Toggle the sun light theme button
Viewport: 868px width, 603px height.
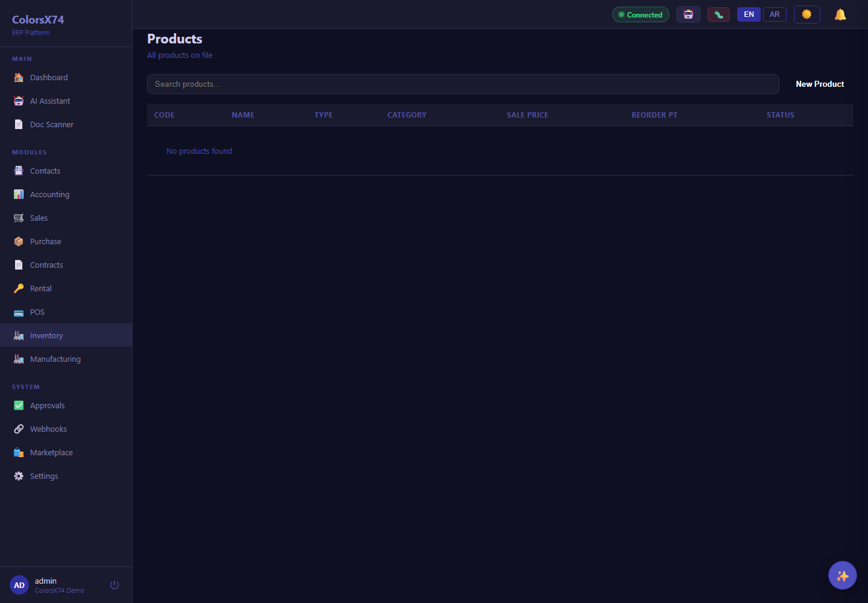point(807,14)
